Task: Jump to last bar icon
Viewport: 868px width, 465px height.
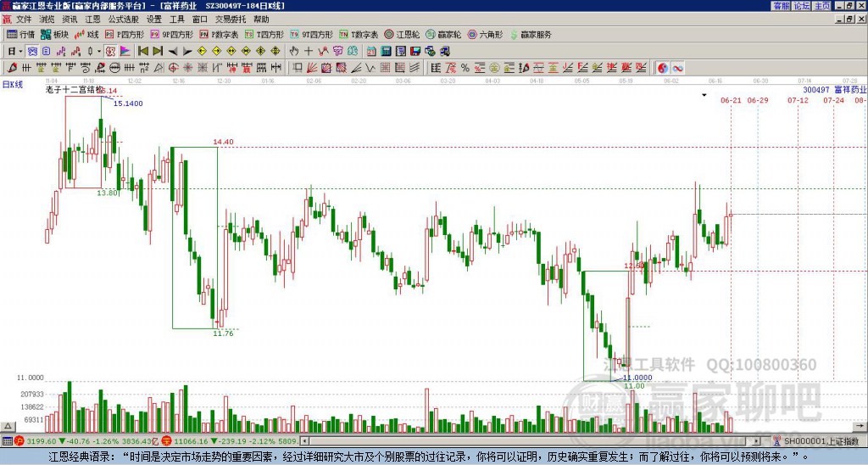Action: (158, 52)
